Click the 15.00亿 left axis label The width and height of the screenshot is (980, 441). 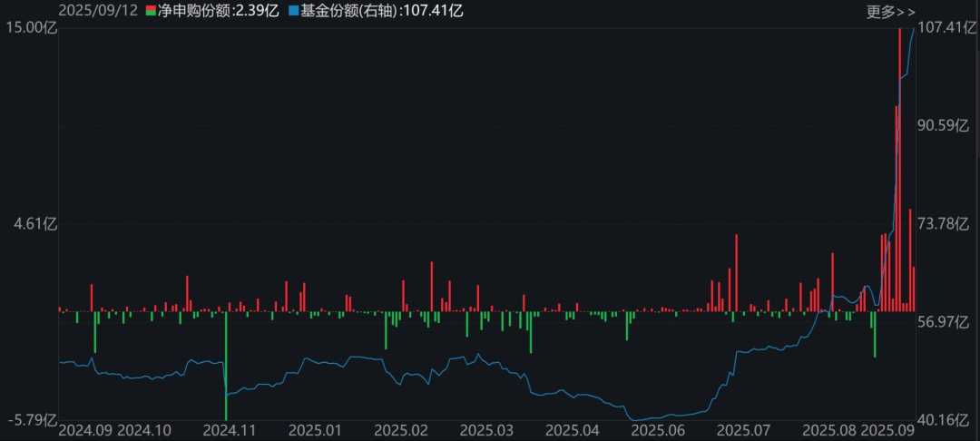coord(28,27)
